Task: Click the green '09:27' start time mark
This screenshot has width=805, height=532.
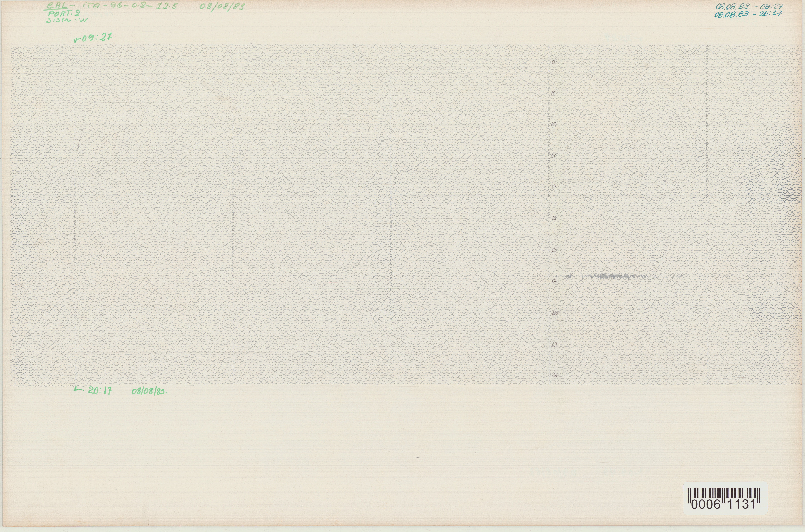Action: pos(93,38)
